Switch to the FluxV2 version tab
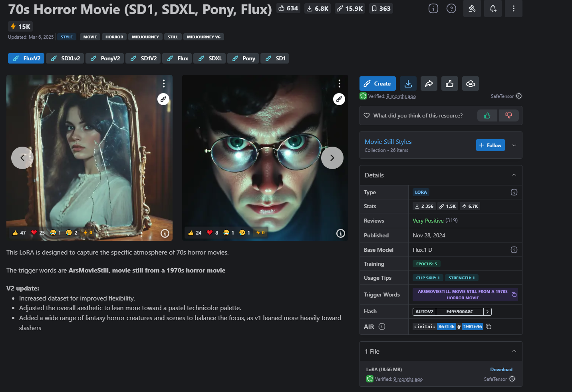The image size is (572, 392). click(26, 58)
